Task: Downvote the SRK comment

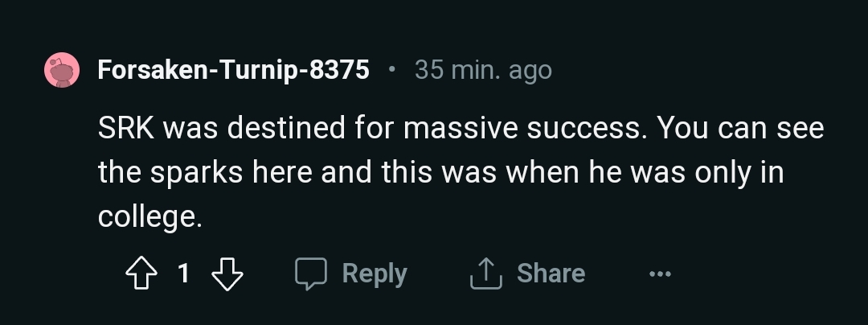Action: click(x=227, y=274)
